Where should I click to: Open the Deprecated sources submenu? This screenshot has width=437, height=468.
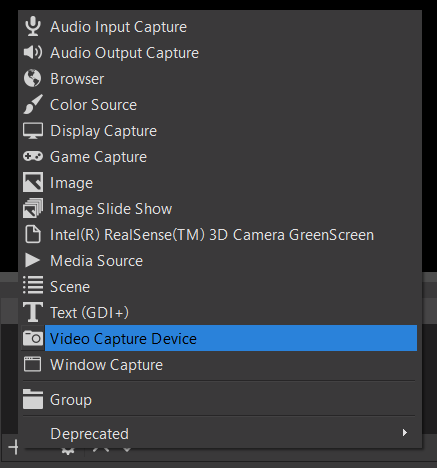pyautogui.click(x=220, y=434)
